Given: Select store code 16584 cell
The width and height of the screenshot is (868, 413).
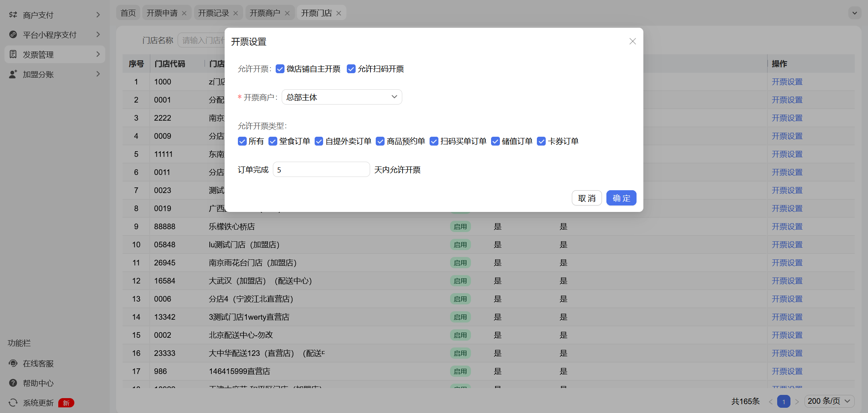Looking at the screenshot, I should tap(165, 281).
